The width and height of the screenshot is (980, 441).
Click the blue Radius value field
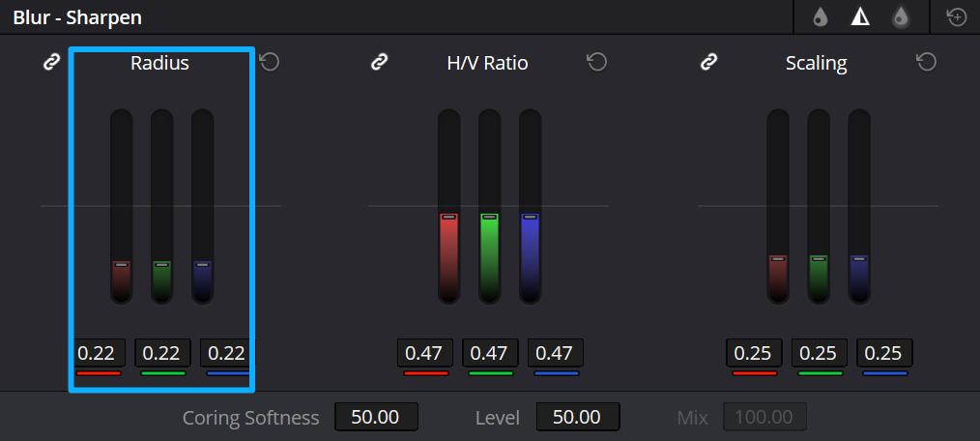click(x=227, y=353)
